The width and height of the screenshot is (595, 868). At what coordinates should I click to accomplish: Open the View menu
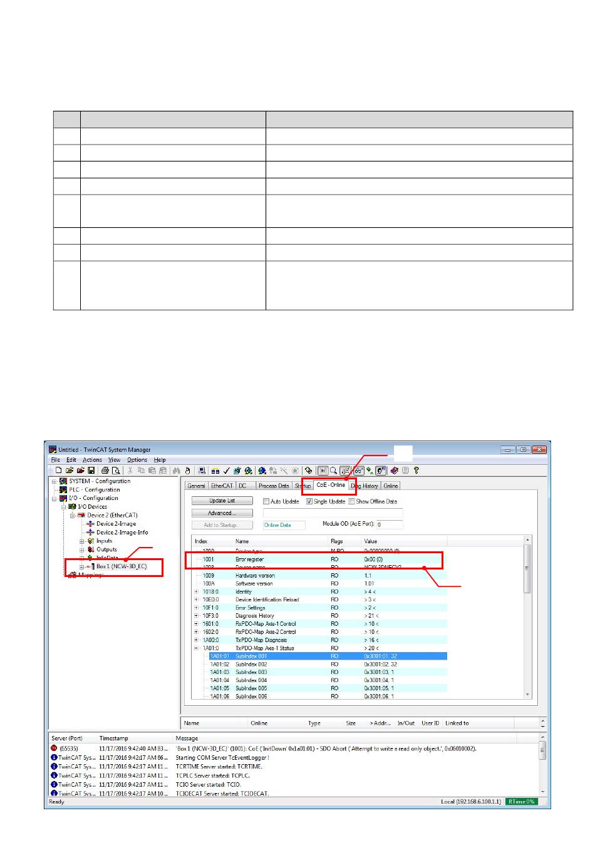coord(115,460)
